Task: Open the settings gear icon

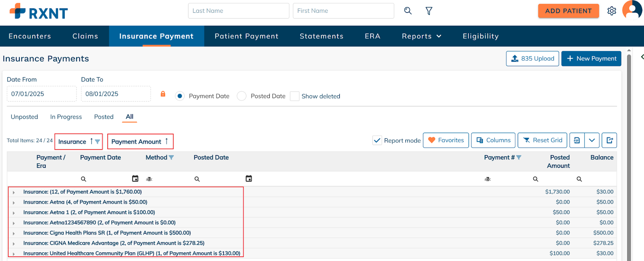Action: pyautogui.click(x=612, y=11)
